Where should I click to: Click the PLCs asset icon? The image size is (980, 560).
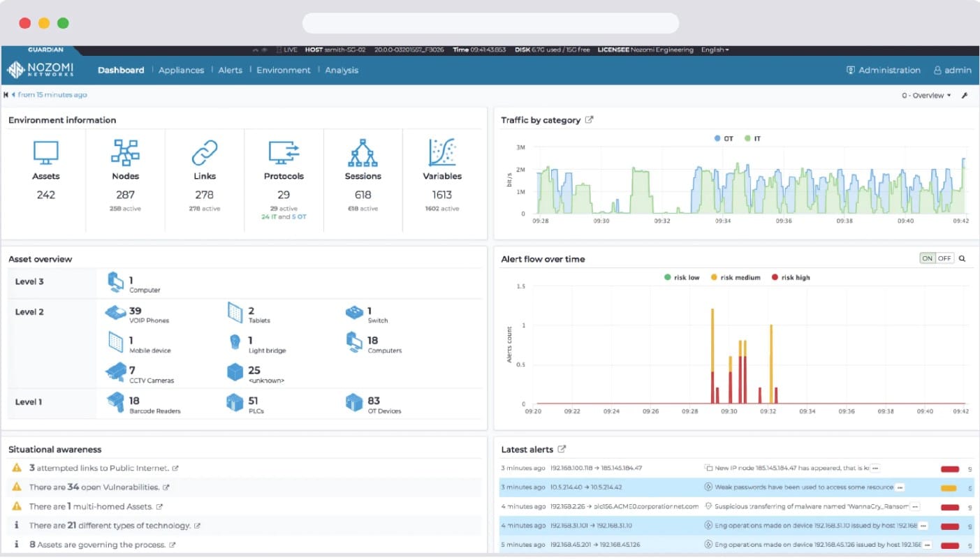(235, 402)
